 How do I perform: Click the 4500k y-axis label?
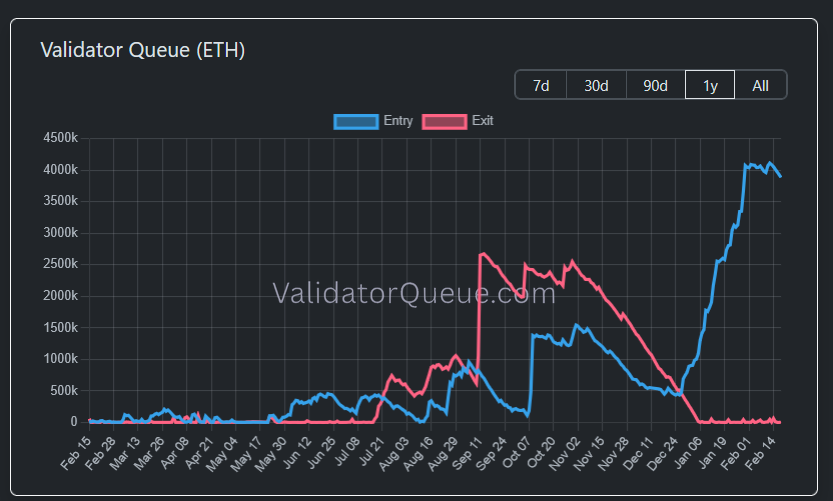pyautogui.click(x=61, y=138)
